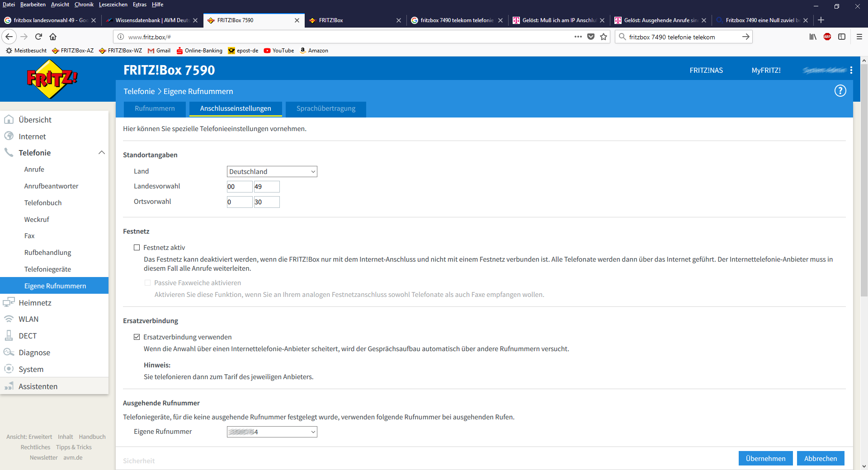Toggle Passive Faxweiche aktivieren checkbox
Screen dimensions: 868x470
[147, 283]
